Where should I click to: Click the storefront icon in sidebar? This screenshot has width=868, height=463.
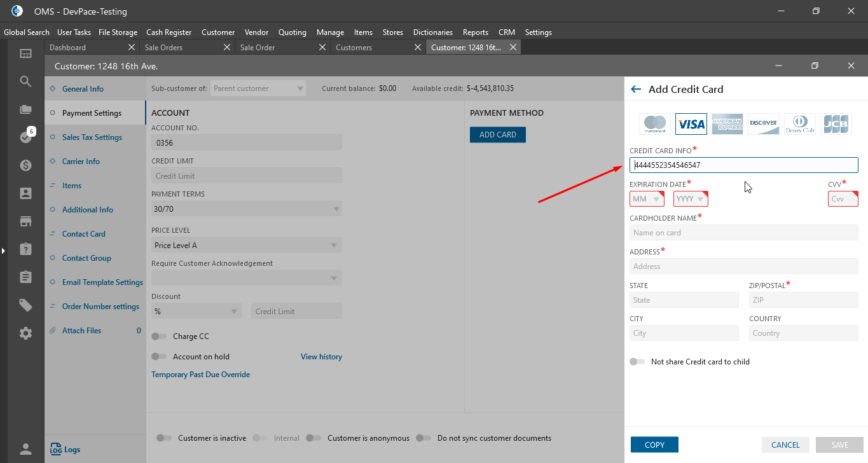pyautogui.click(x=25, y=221)
